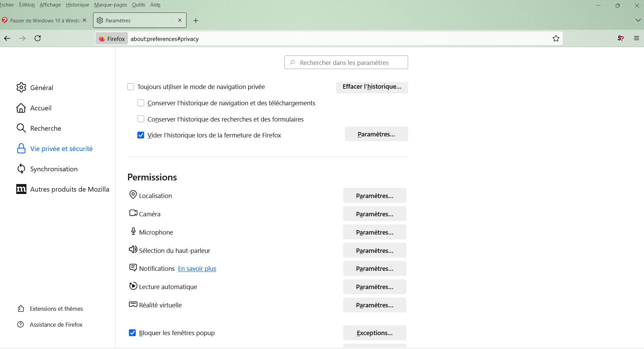Check conserver l'historique des recherches et formulaires
Screen dimensions: 644x349
pyautogui.click(x=141, y=119)
